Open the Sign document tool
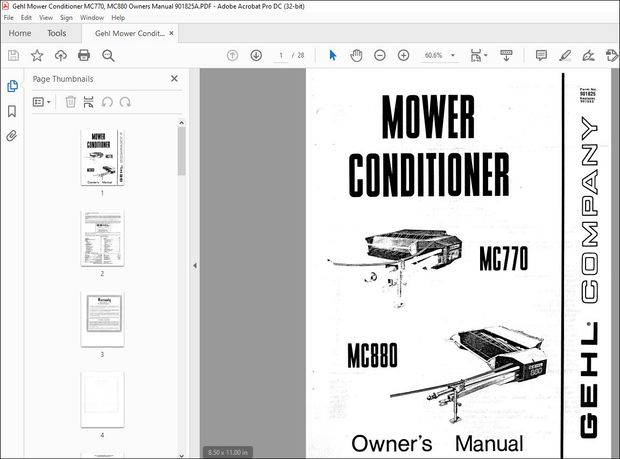Screen dimensions: 620x459 (589, 55)
